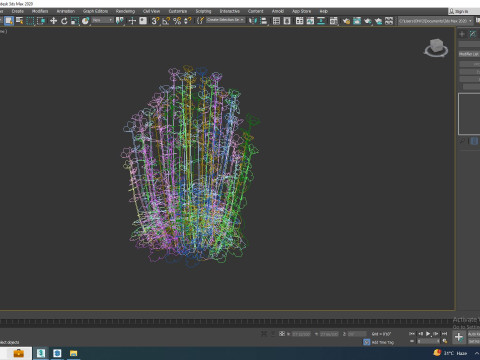Open the Material Editor
Screen dimensions: 480x360
click(333, 21)
